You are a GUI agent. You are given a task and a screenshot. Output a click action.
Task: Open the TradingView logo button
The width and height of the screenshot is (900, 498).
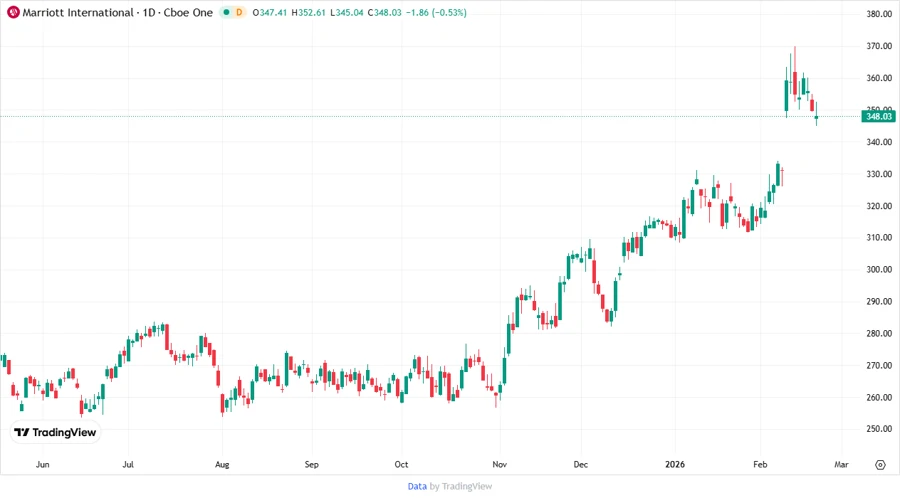click(x=55, y=432)
